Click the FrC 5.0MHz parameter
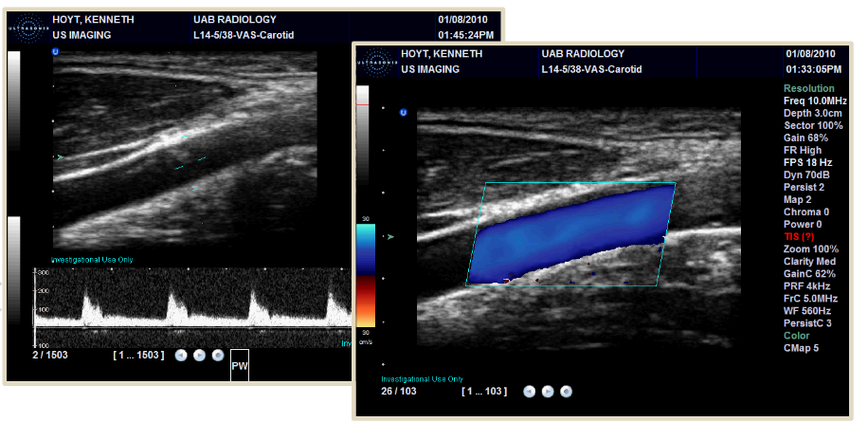Image resolution: width=868 pixels, height=422 pixels. (x=810, y=299)
